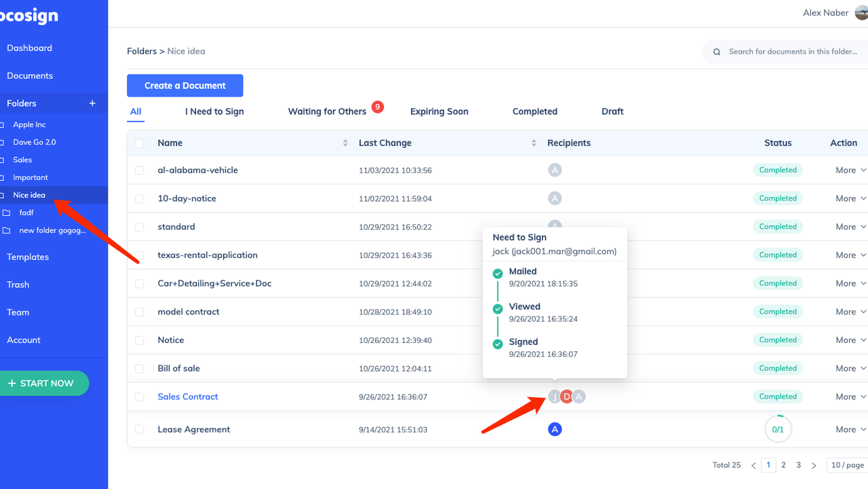The height and width of the screenshot is (489, 868).
Task: Click the 0/1 progress circle
Action: point(778,429)
